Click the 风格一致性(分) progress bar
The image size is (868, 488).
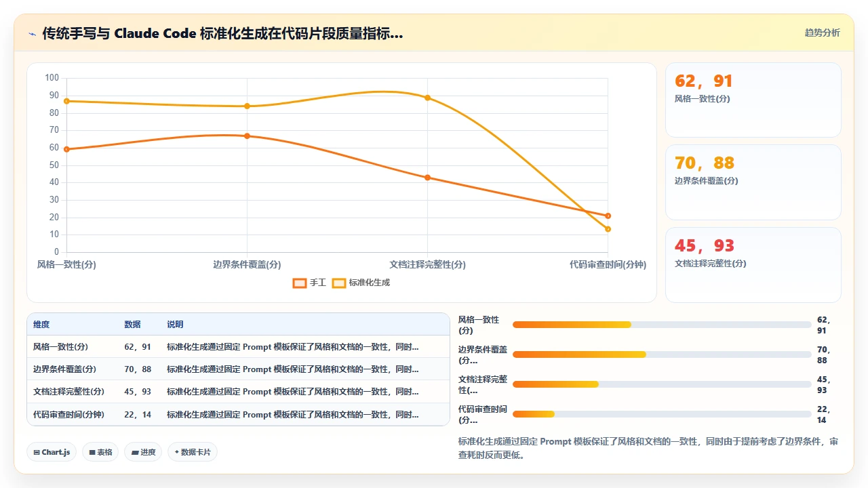(662, 325)
